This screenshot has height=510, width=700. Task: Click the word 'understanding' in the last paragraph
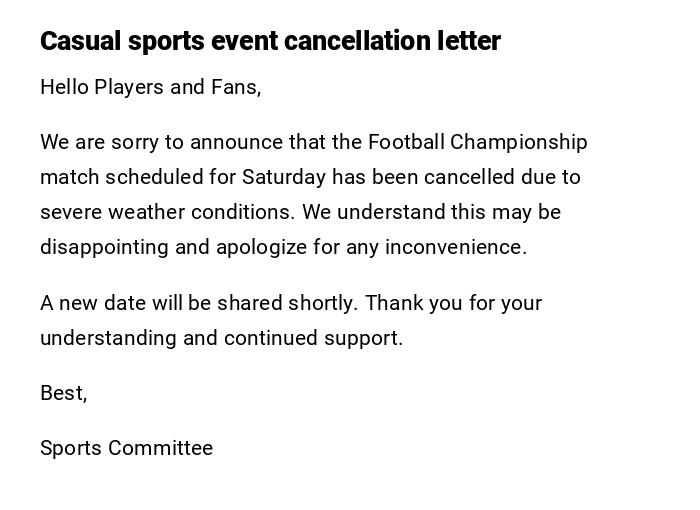coord(108,338)
